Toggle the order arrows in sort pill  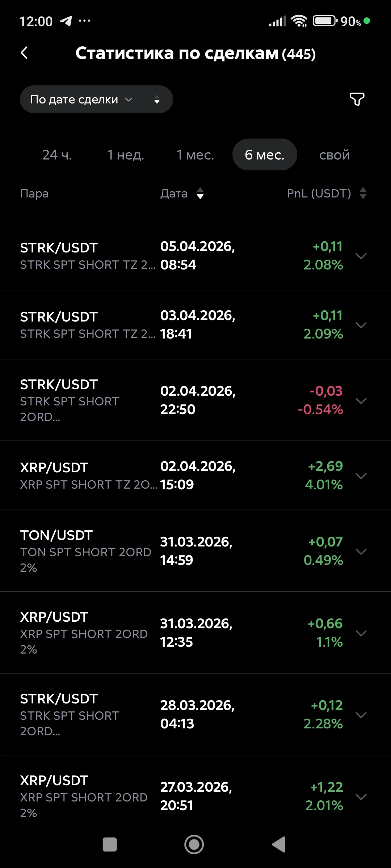(x=157, y=100)
